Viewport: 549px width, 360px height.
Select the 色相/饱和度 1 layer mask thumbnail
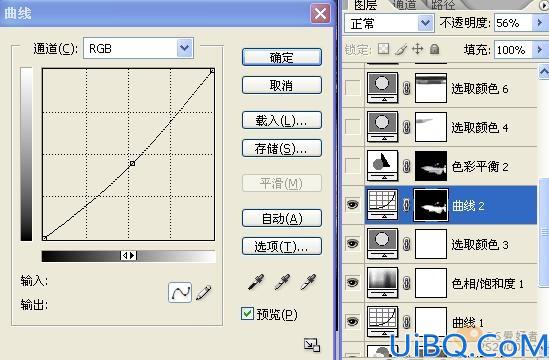click(x=431, y=283)
